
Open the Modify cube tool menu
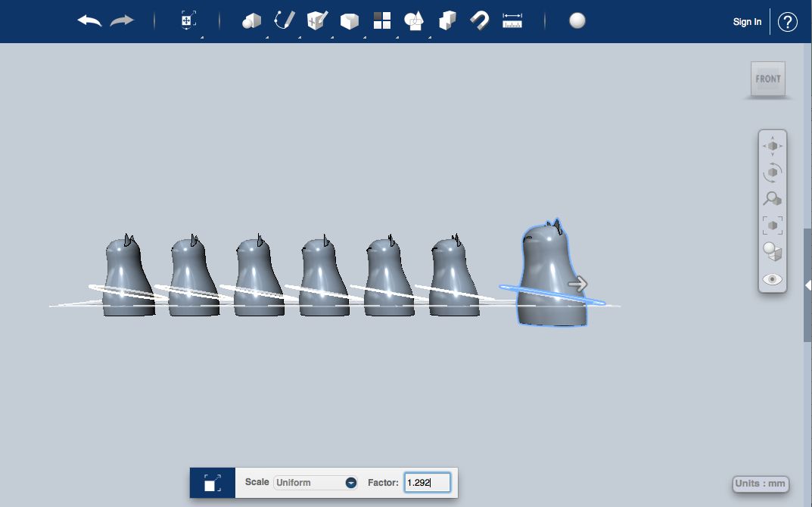tap(350, 21)
